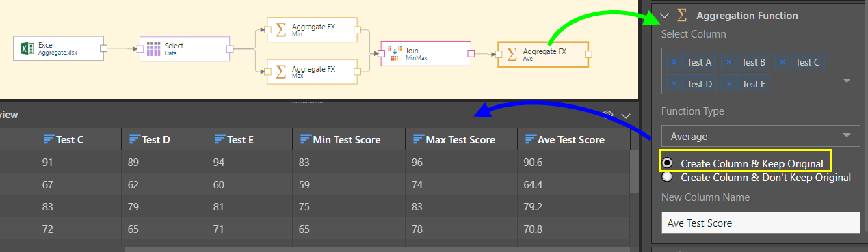The image size is (868, 252).
Task: Click the Select Data node grid icon
Action: [x=153, y=49]
